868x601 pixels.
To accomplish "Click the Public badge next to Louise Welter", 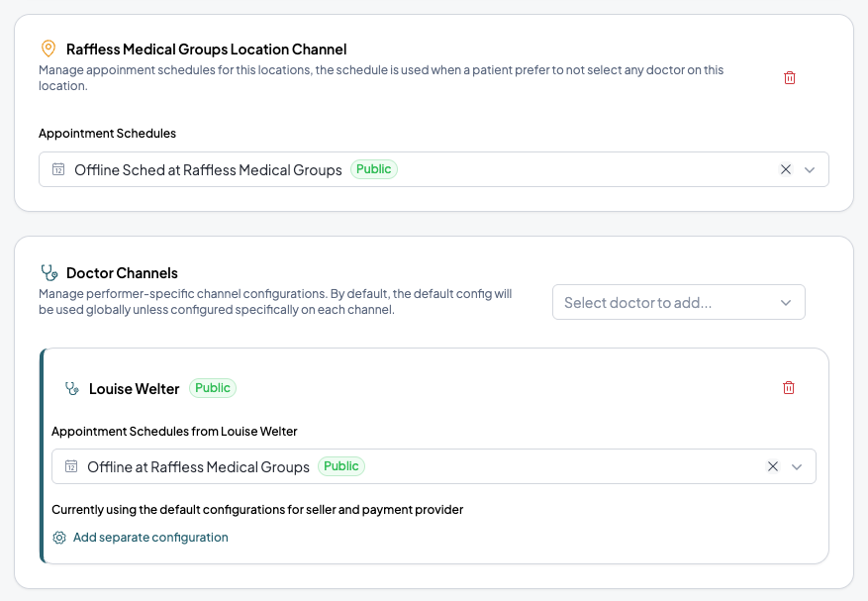I will click(213, 388).
